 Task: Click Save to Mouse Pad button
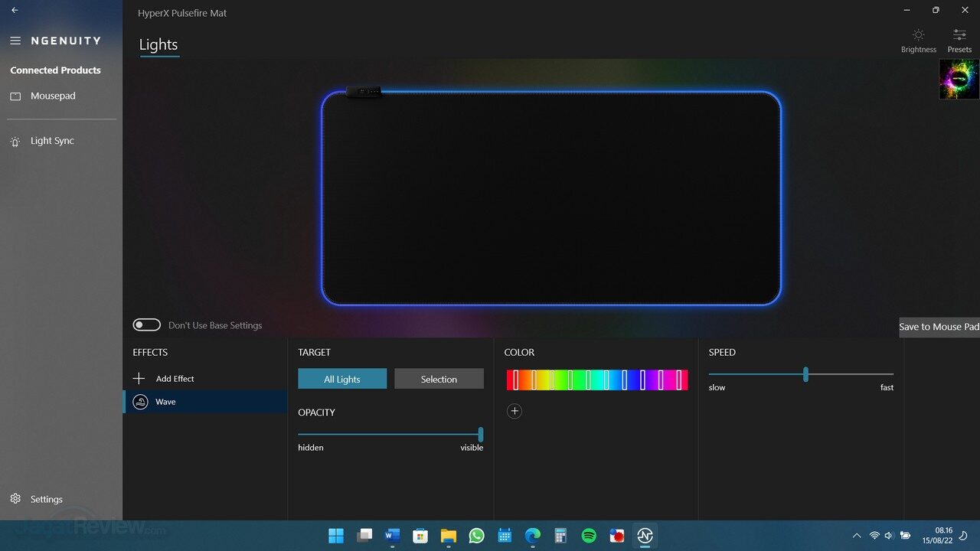[939, 327]
